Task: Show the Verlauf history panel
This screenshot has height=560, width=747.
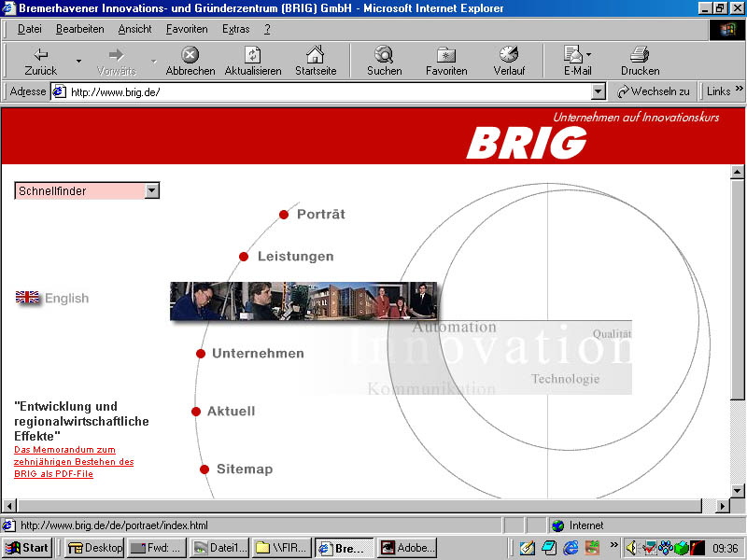Action: tap(509, 61)
